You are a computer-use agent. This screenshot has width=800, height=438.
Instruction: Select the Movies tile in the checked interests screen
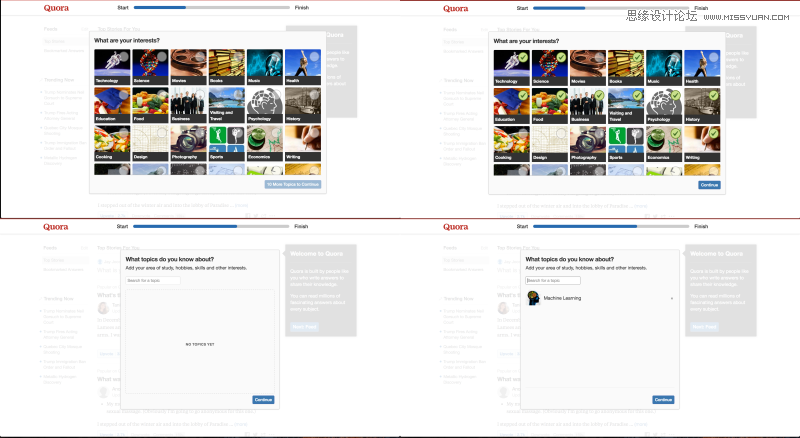point(588,67)
